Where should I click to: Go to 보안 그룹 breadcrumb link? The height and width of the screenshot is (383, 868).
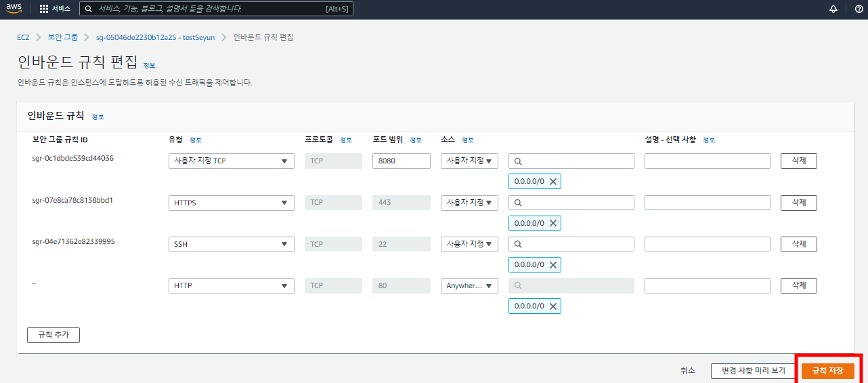62,37
